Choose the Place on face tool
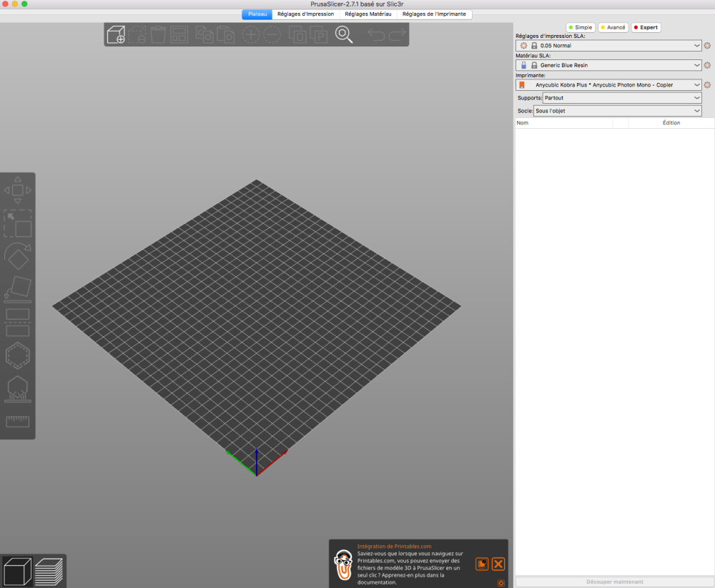 click(x=18, y=289)
